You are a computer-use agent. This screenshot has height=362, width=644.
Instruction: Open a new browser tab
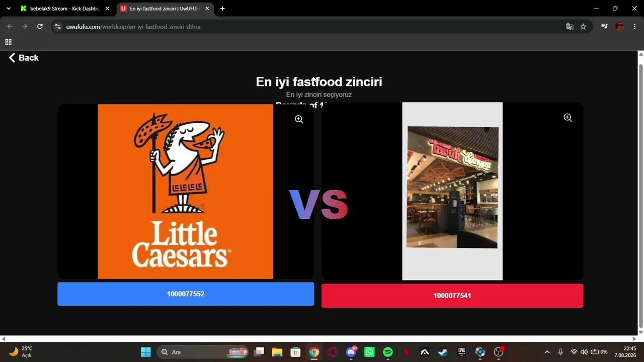pyautogui.click(x=222, y=9)
